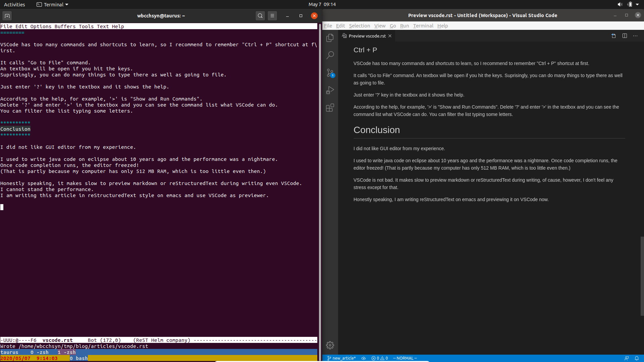
Task: Open the Emacs Tools menu
Action: pyautogui.click(x=86, y=26)
